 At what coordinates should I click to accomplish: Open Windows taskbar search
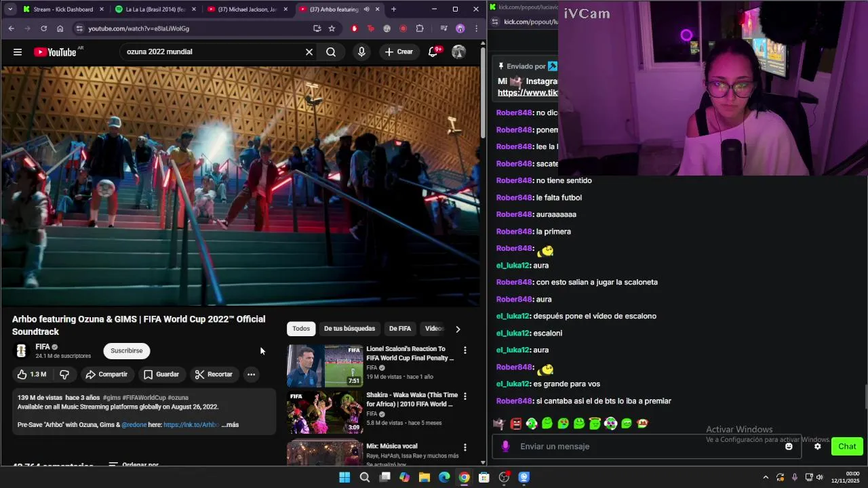click(x=365, y=477)
